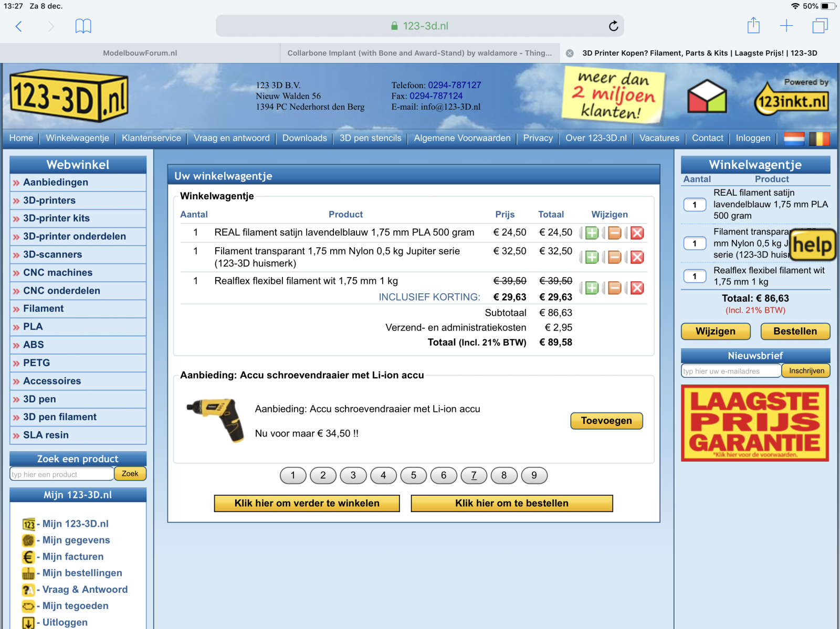Open CNC machines category
840x629 pixels.
(78, 273)
